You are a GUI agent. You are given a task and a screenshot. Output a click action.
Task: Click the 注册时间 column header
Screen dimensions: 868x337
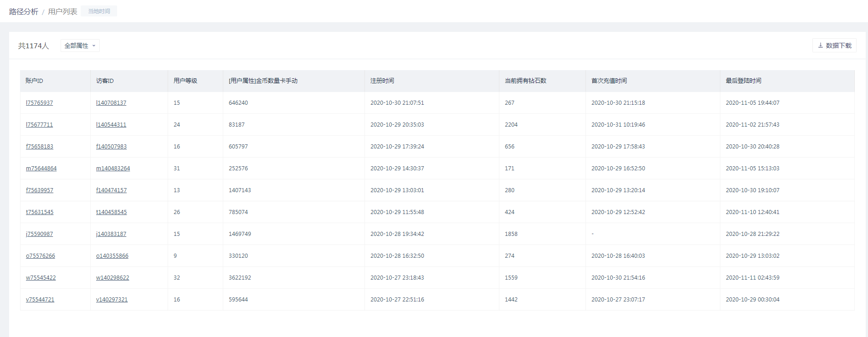382,81
